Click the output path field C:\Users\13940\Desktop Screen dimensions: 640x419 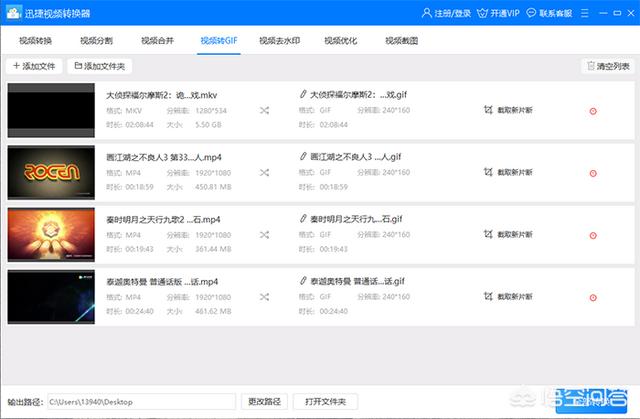pos(142,402)
